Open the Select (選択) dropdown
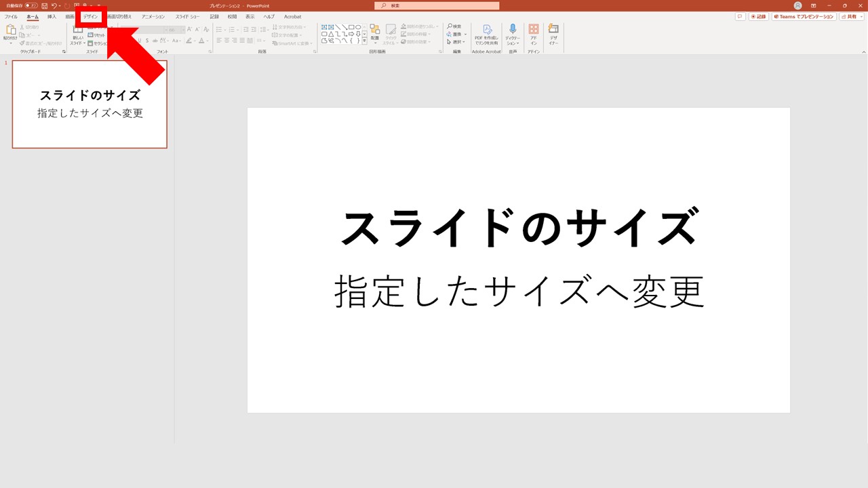 click(x=454, y=41)
